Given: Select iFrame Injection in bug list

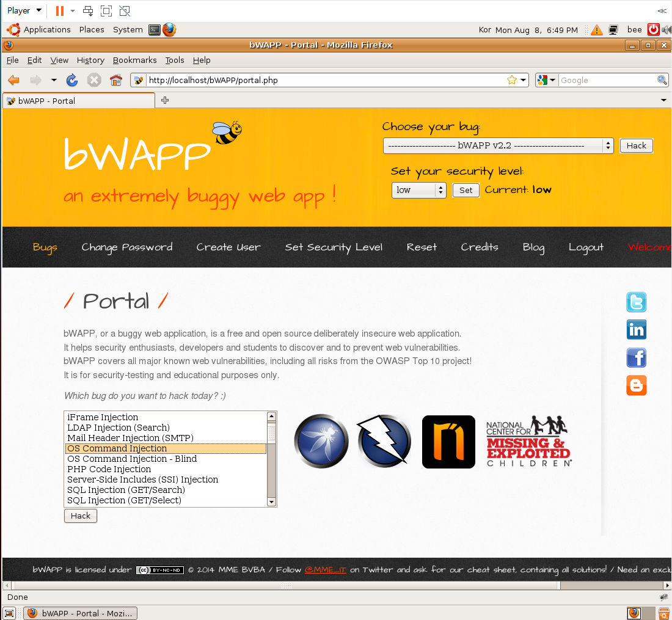Looking at the screenshot, I should coord(166,417).
